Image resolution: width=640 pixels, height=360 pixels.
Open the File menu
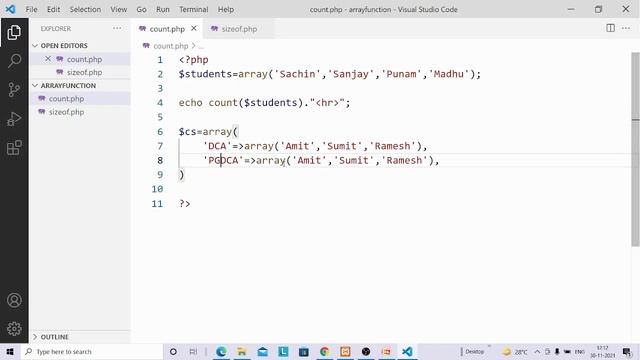click(31, 9)
